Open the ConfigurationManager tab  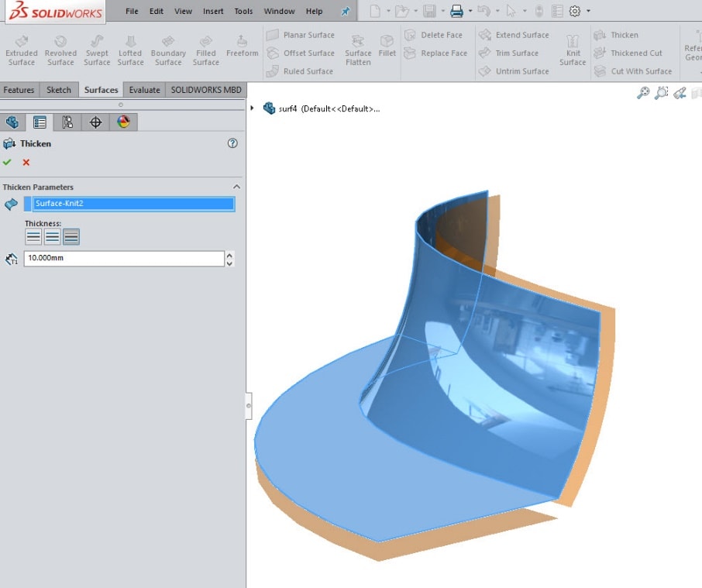tap(67, 122)
